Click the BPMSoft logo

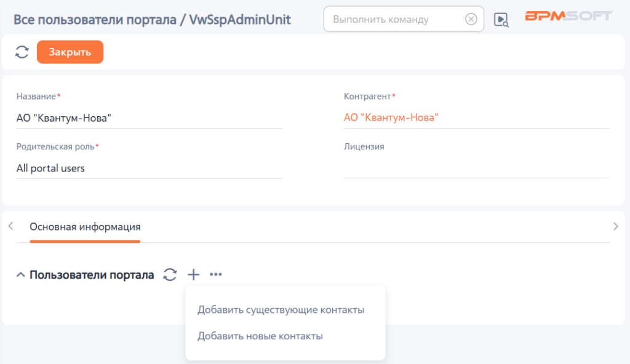click(568, 16)
